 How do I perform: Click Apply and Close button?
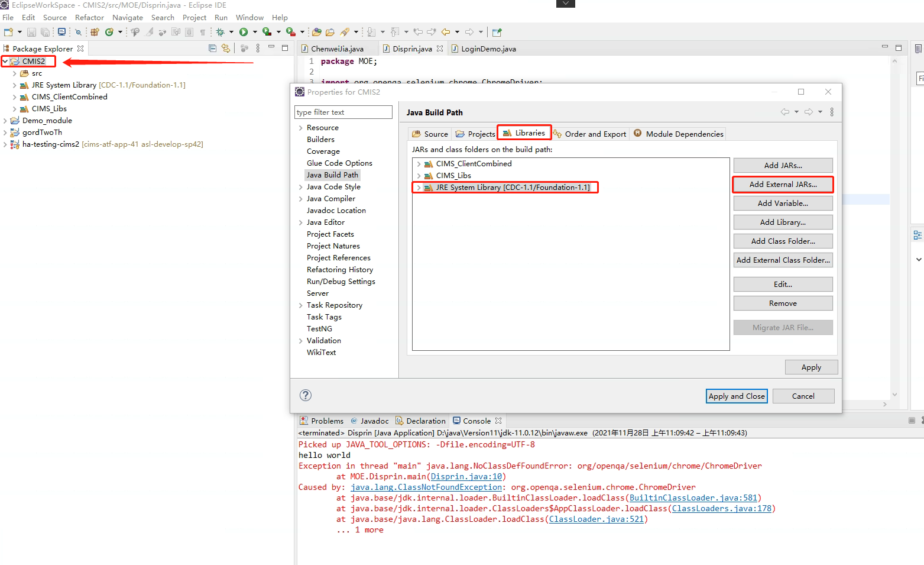pyautogui.click(x=737, y=396)
